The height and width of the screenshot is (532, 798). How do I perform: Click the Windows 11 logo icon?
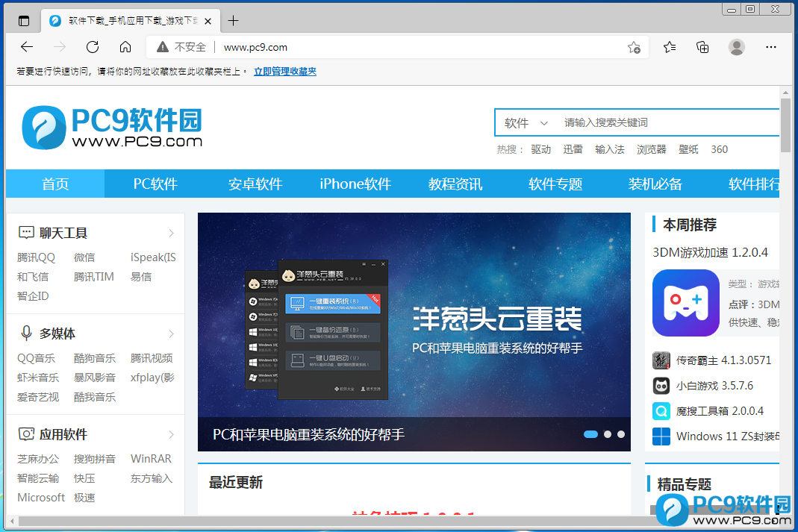(661, 436)
